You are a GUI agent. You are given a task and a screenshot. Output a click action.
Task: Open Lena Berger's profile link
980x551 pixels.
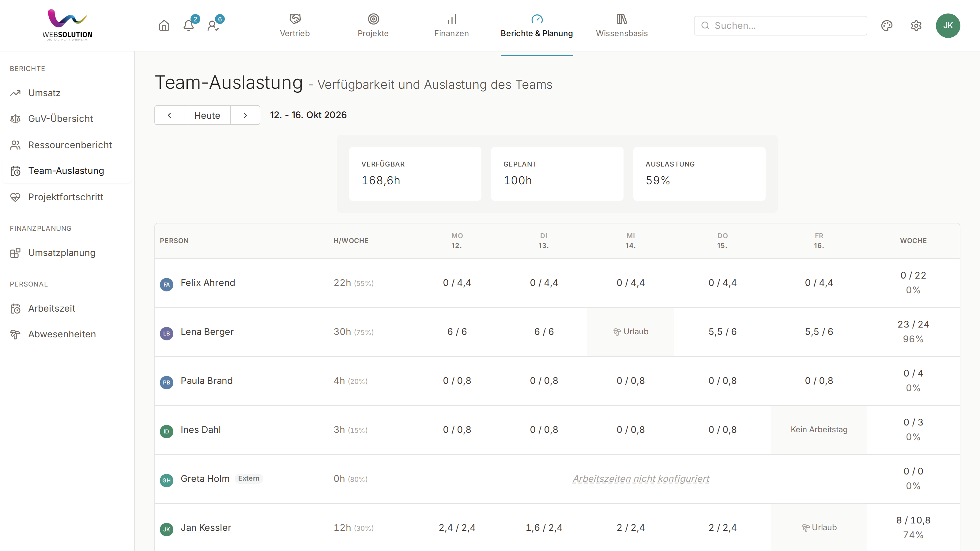pos(207,332)
